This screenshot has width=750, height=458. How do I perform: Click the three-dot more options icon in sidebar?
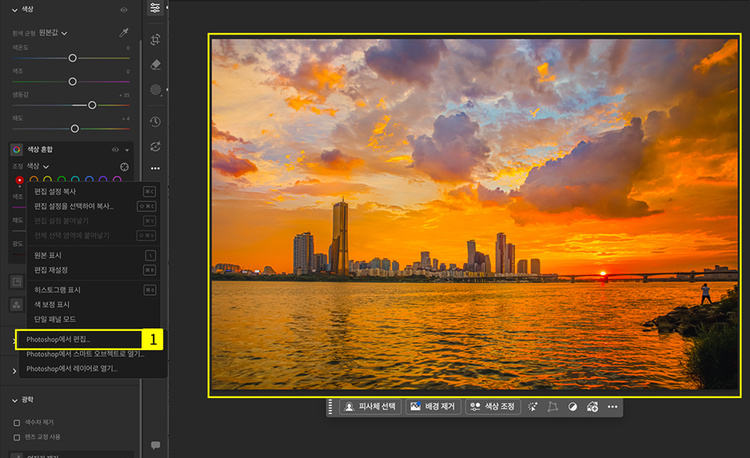pos(155,168)
